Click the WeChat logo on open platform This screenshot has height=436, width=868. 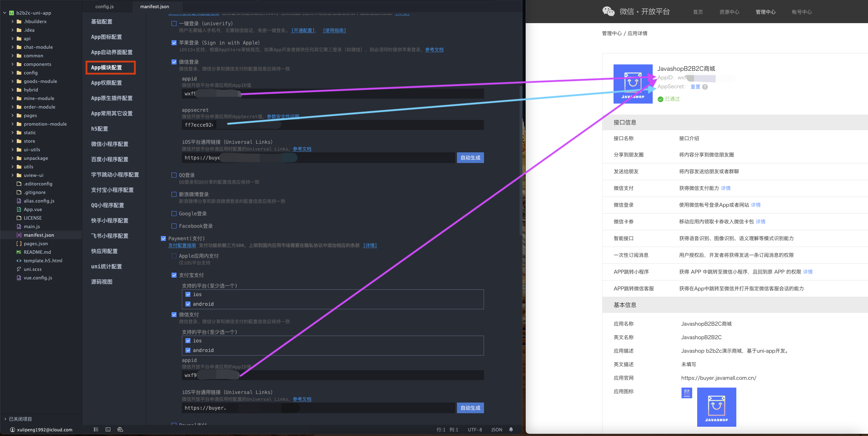click(608, 11)
